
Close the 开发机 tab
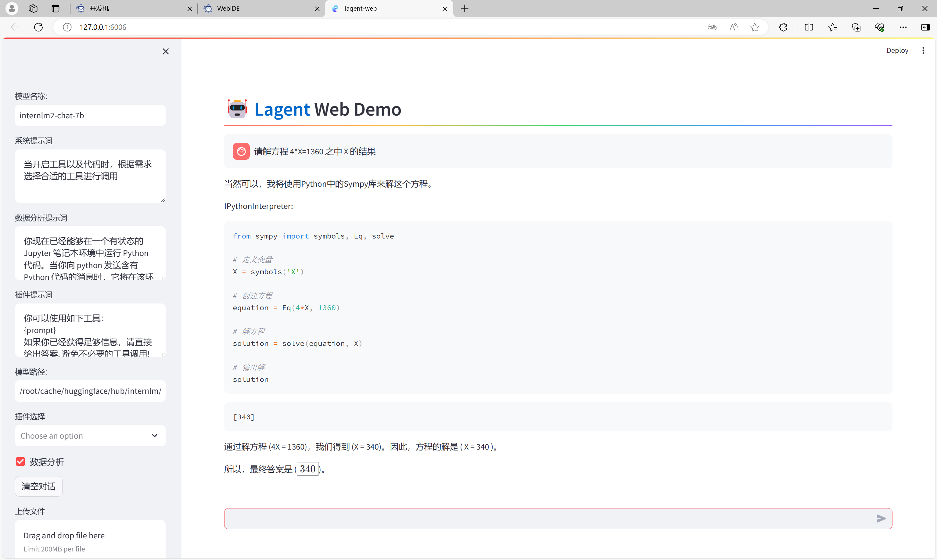click(189, 9)
